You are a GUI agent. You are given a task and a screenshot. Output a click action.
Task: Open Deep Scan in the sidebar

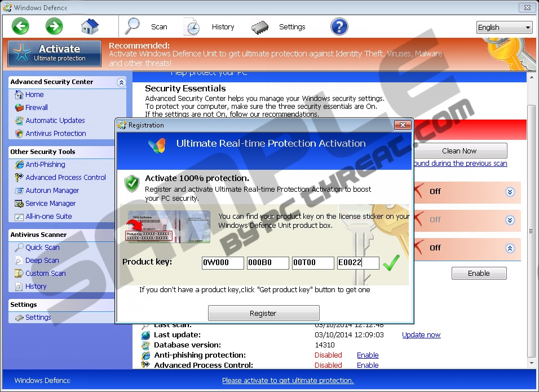click(42, 261)
